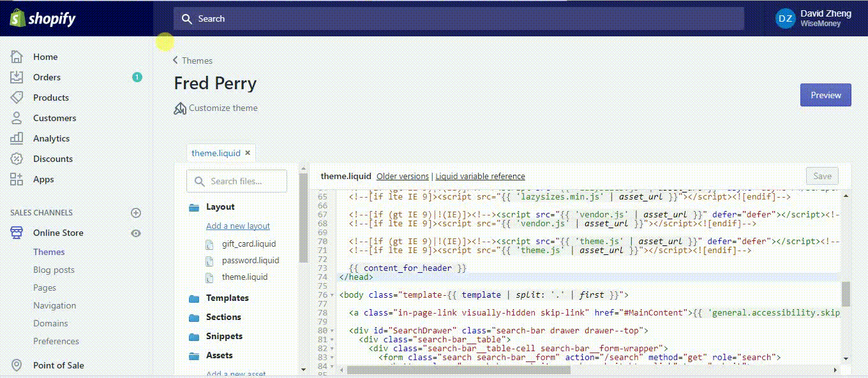The height and width of the screenshot is (378, 868).
Task: Focus the Search files field
Action: coord(237,181)
